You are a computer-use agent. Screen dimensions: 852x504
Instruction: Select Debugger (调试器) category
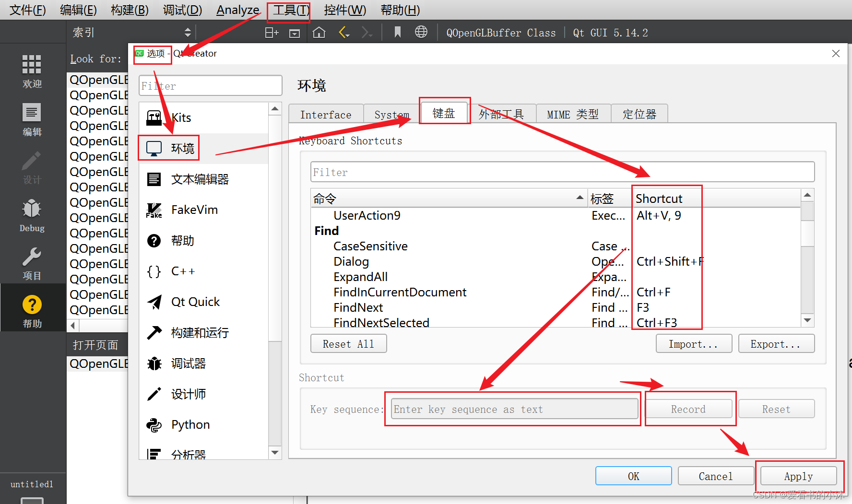(203, 363)
